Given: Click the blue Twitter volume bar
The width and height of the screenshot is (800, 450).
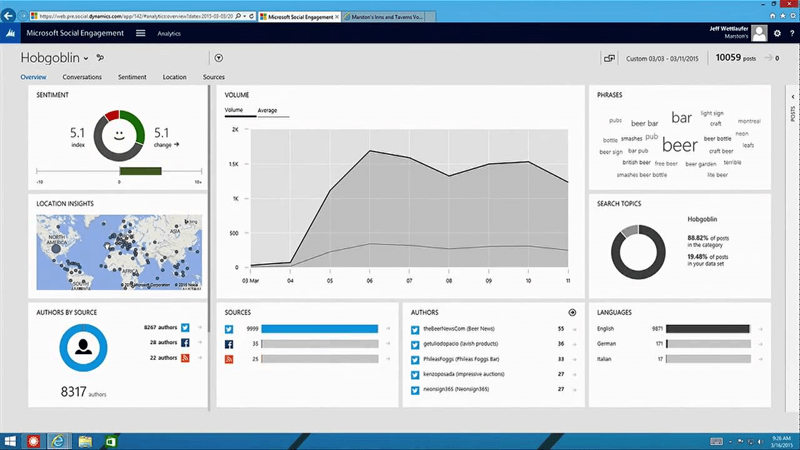Looking at the screenshot, I should 319,329.
